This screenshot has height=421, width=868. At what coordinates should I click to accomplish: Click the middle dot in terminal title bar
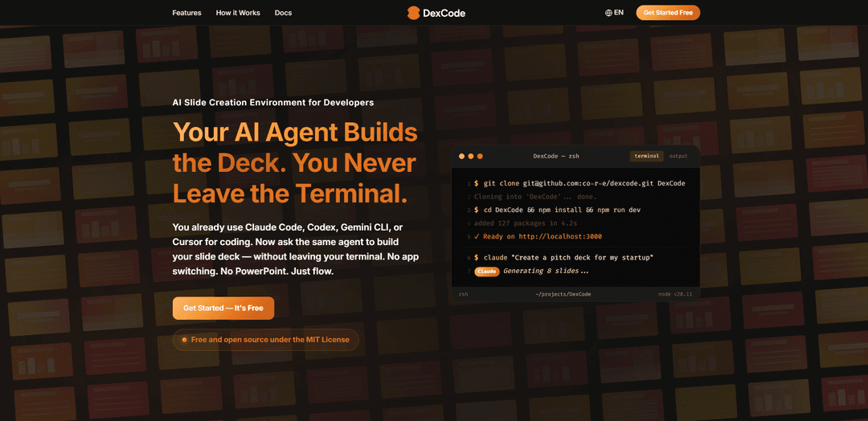tap(471, 156)
